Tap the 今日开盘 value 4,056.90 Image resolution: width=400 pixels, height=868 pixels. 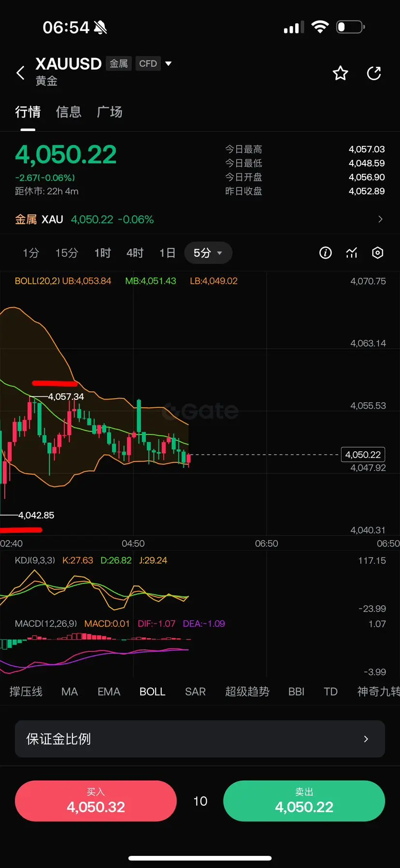367,177
